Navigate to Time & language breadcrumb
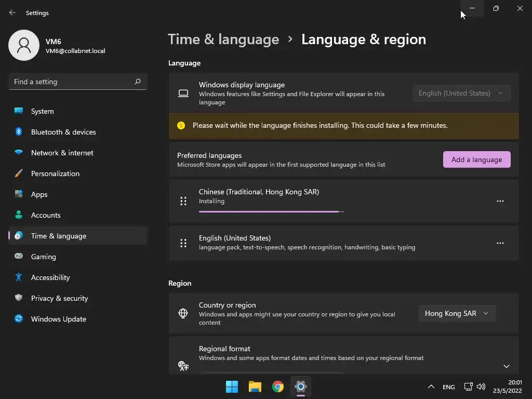Viewport: 532px width, 399px height. click(x=223, y=39)
